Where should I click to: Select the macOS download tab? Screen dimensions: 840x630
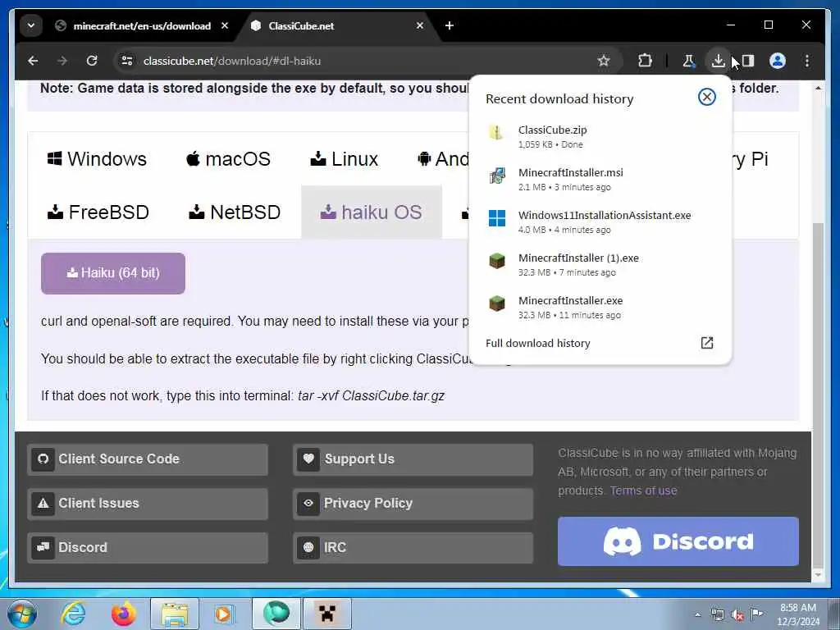point(228,159)
